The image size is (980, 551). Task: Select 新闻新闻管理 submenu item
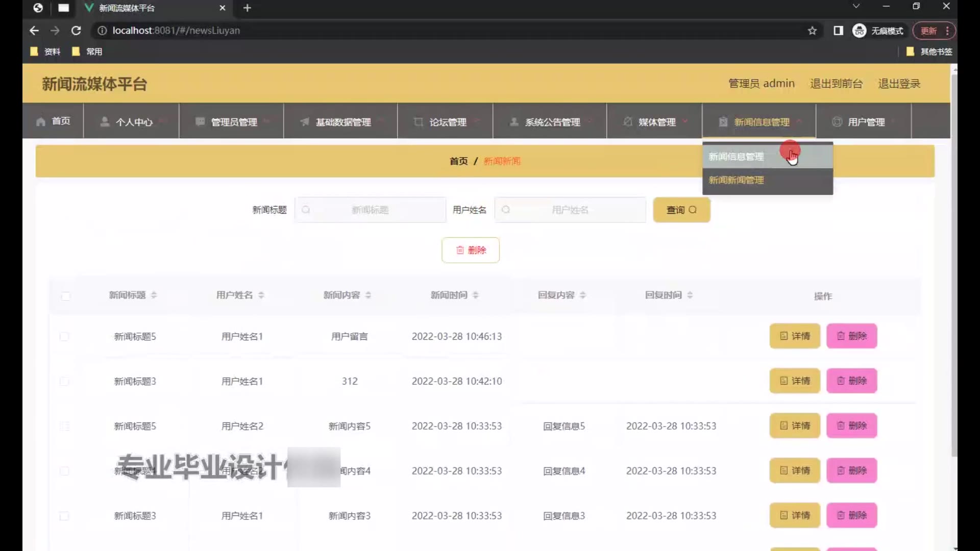click(x=736, y=180)
